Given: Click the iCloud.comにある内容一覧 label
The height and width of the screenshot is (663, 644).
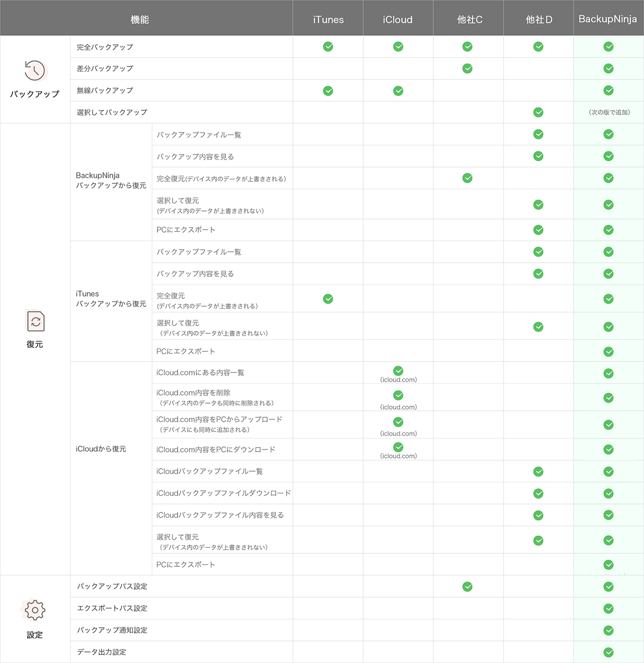Looking at the screenshot, I should [x=200, y=373].
